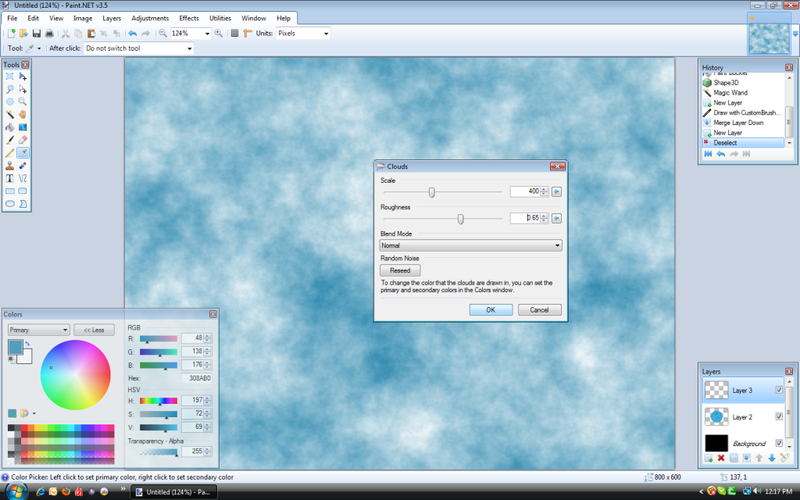Open the Windows Start button
The height and width of the screenshot is (500, 800).
click(x=16, y=491)
